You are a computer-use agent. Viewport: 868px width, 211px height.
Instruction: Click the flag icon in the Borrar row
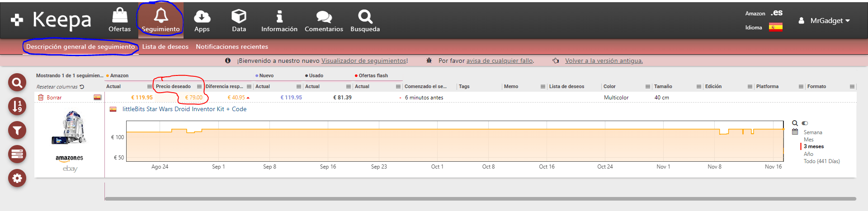click(x=97, y=97)
